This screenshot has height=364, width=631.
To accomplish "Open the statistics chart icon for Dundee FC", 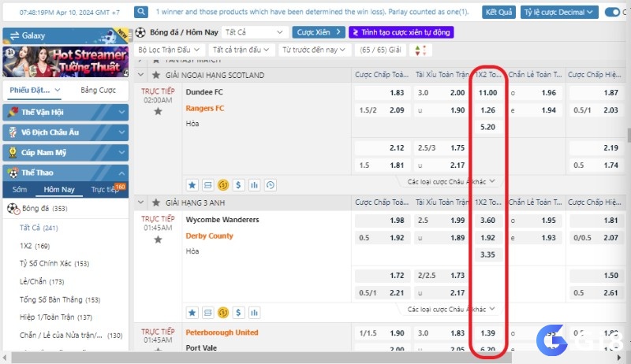I will click(x=254, y=185).
